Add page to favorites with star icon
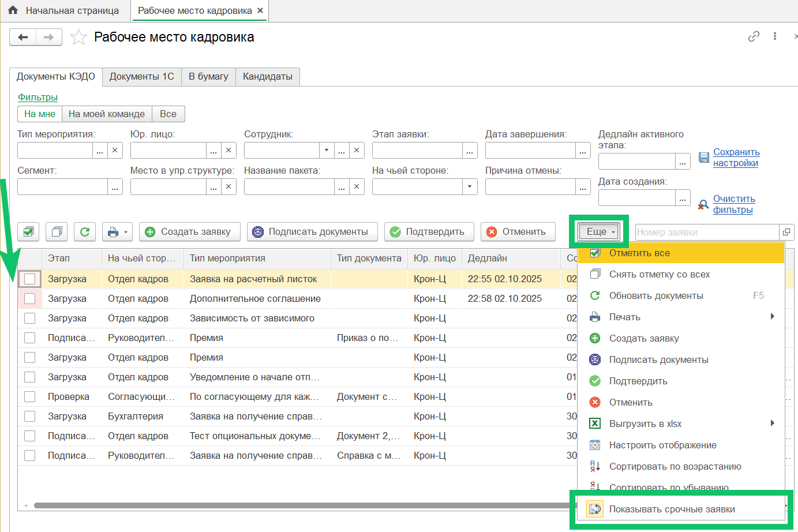Screen dimensions: 798x532 point(78,38)
